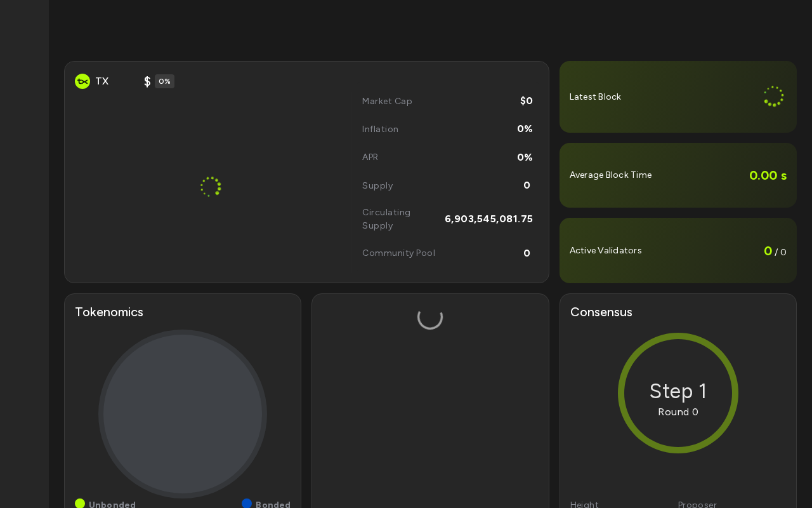Click the Height label in Consensus

pos(584,504)
